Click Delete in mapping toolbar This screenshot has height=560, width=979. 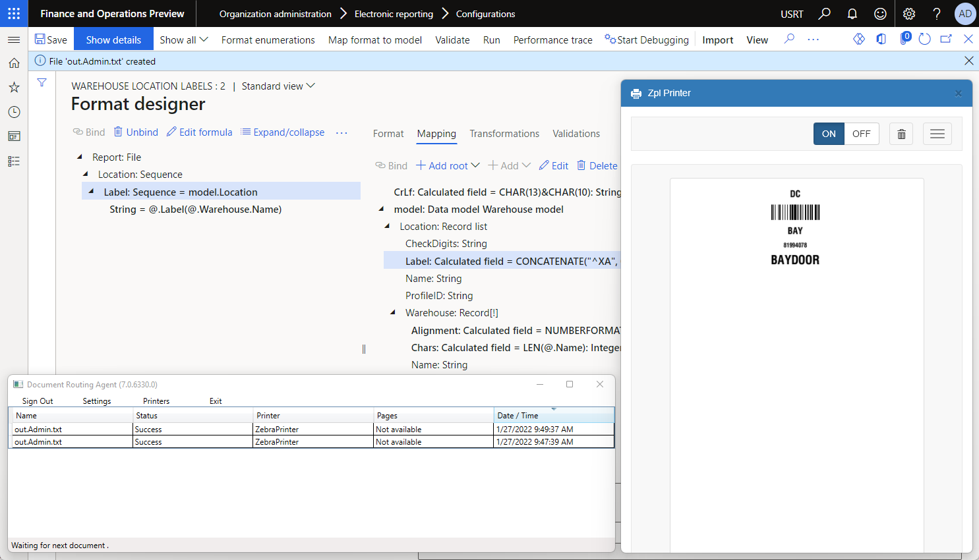[597, 165]
